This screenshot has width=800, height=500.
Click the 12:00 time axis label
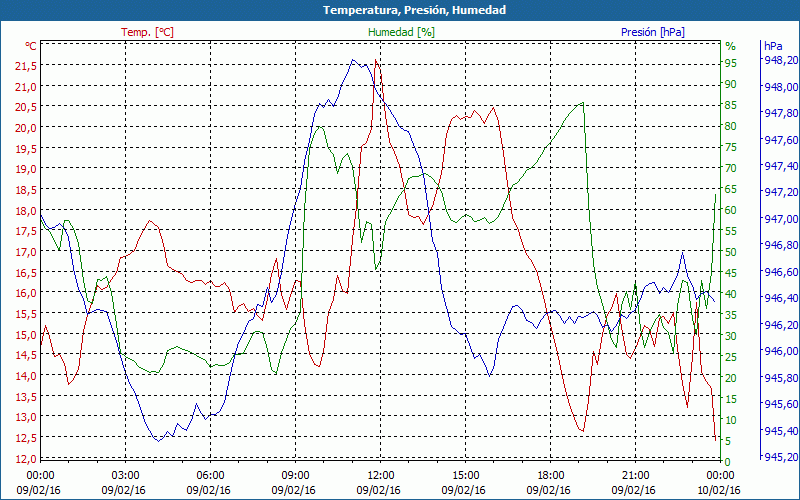(380, 476)
